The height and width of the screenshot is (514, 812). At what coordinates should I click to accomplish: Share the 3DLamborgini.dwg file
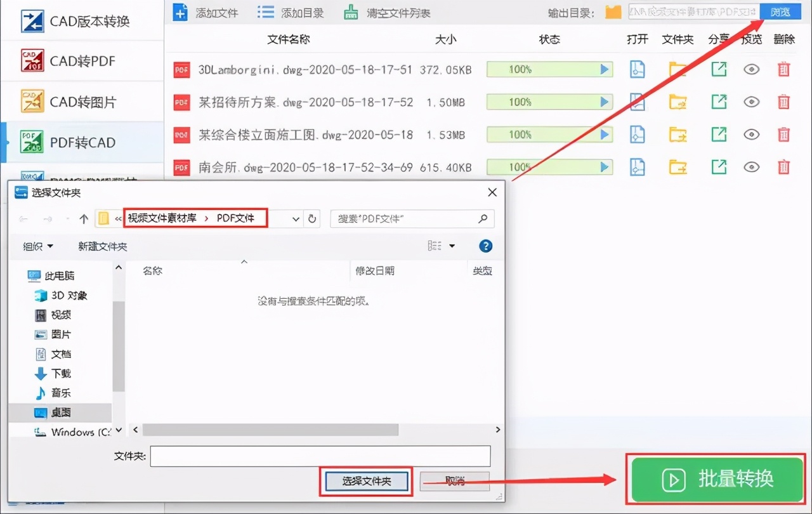(719, 69)
